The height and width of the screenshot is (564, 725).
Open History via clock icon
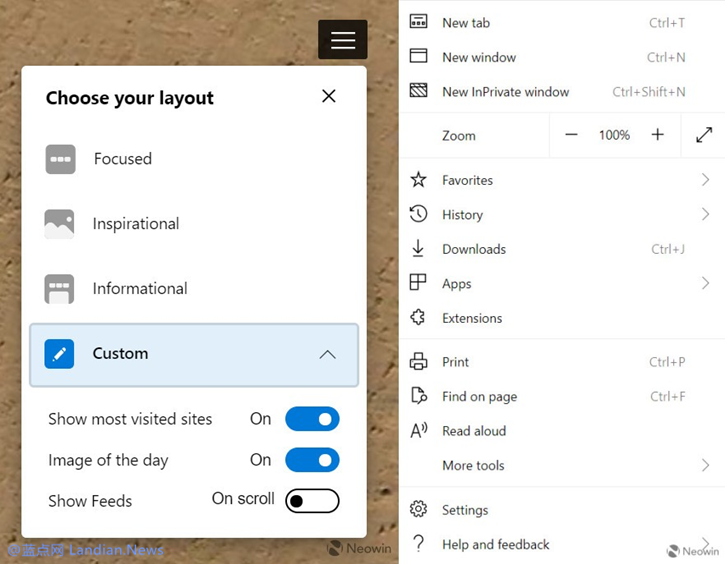click(419, 214)
